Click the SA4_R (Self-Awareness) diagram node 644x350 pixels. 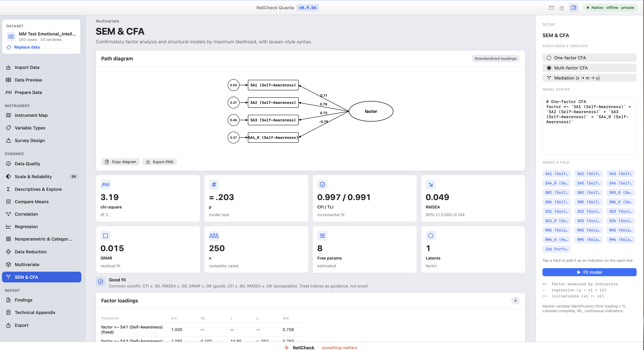273,138
